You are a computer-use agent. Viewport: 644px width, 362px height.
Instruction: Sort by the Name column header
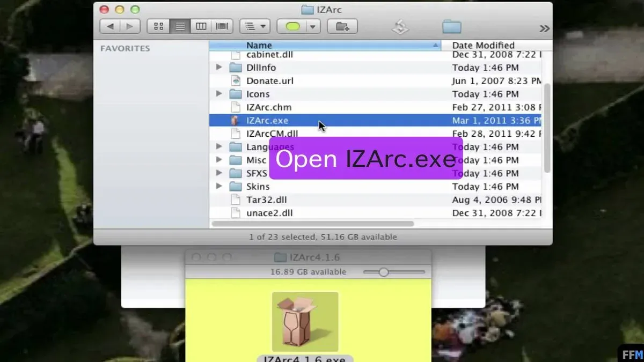[325, 46]
